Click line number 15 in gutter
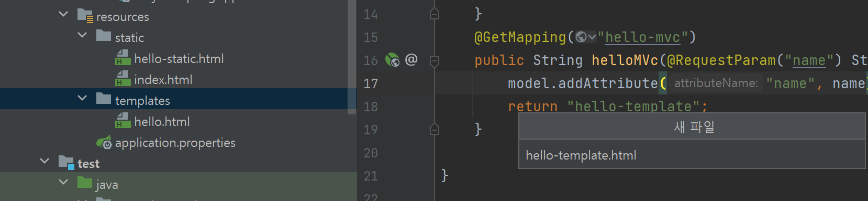The image size is (868, 201). click(371, 37)
